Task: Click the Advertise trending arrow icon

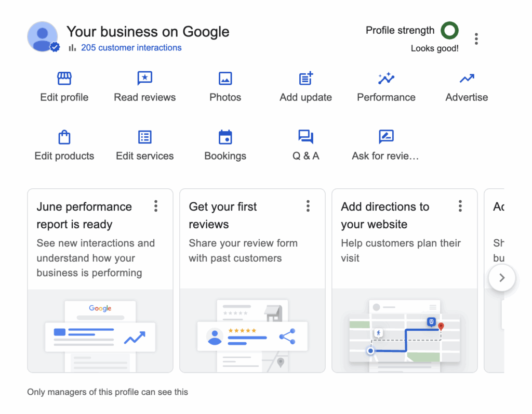Action: 467,79
